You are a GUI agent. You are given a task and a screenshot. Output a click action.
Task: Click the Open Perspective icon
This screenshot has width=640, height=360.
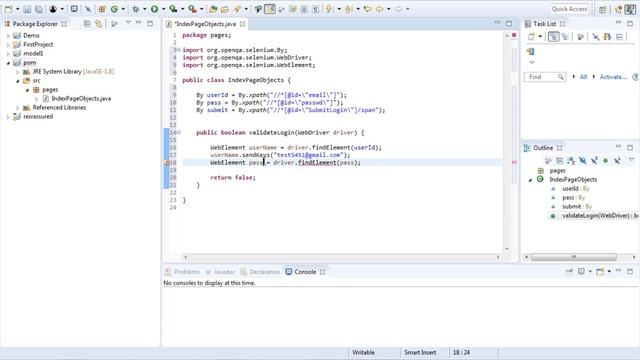(603, 9)
